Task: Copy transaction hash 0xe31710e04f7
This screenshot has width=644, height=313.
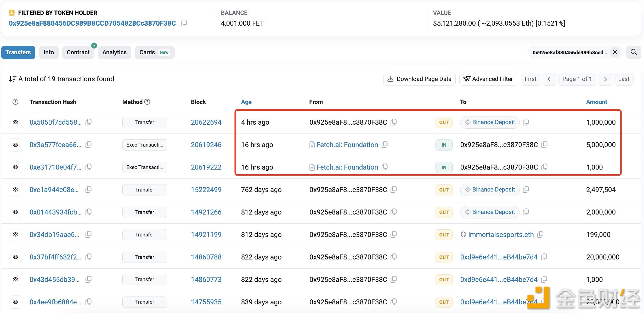Action: pyautogui.click(x=89, y=167)
